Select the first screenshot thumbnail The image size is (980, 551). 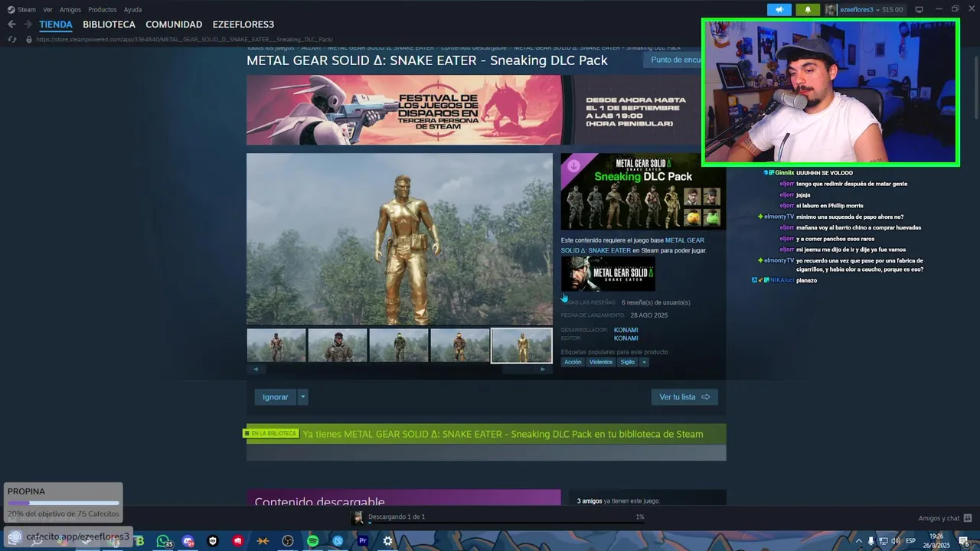click(276, 345)
